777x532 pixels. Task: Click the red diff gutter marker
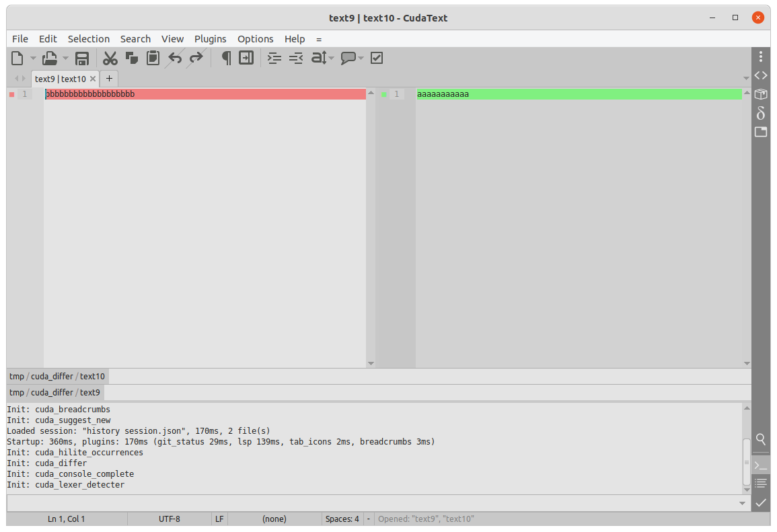pyautogui.click(x=11, y=94)
